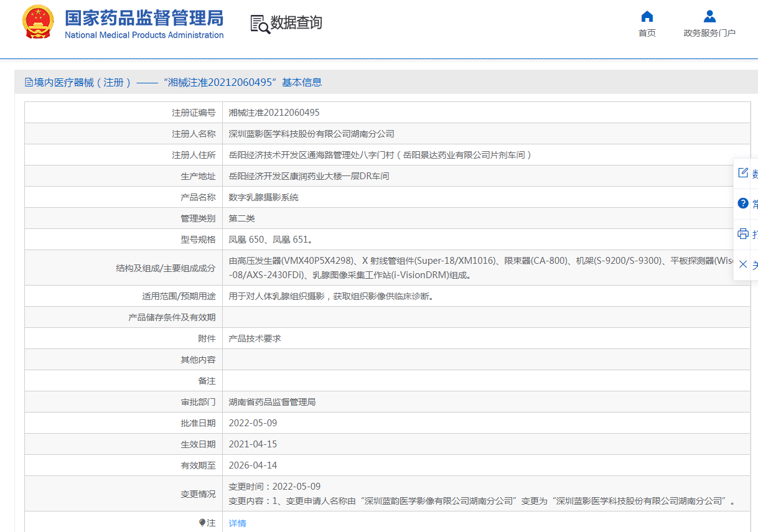Click the 型号规格 label cell
This screenshot has height=532, width=758.
tap(123, 240)
